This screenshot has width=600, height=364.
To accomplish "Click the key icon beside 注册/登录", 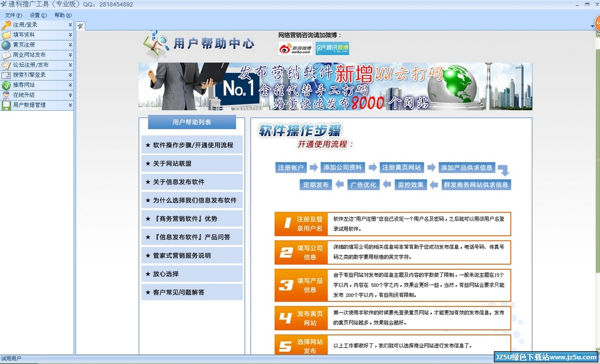I will pos(6,25).
